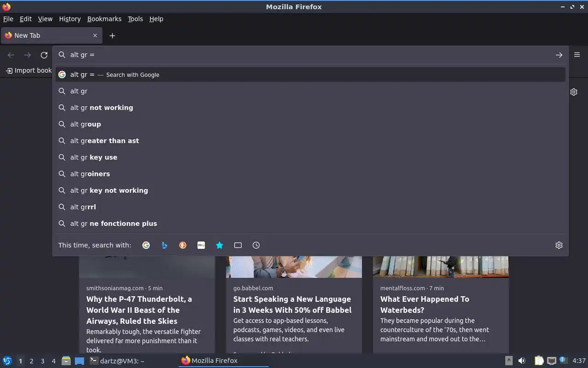Click Mozilla Firefox taskbar entry

(x=224, y=361)
